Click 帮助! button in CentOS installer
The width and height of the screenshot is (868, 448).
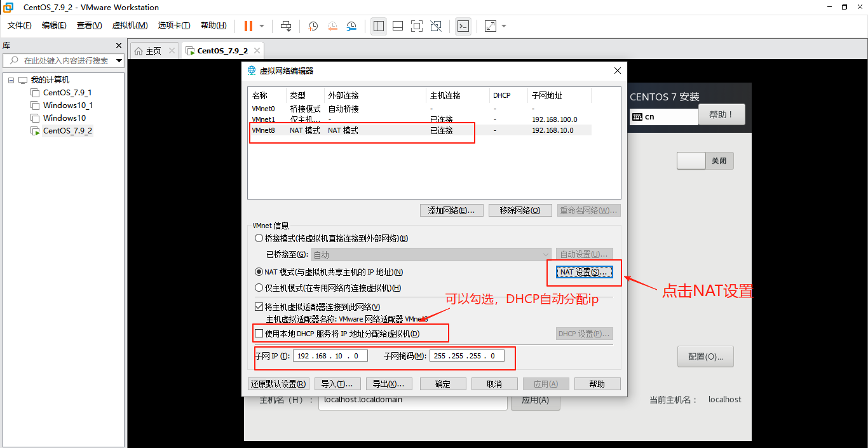(x=722, y=115)
